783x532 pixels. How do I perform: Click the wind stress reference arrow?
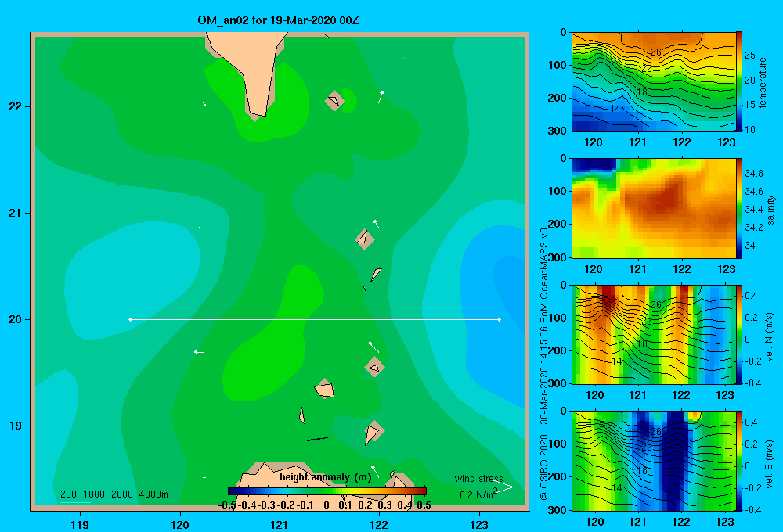click(481, 487)
